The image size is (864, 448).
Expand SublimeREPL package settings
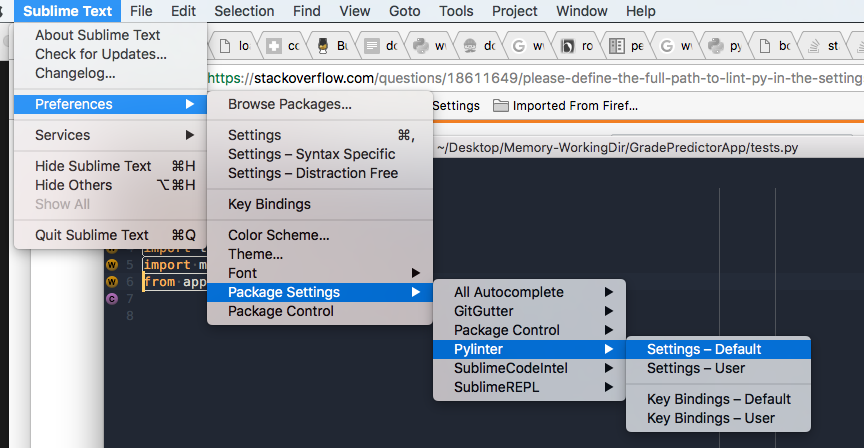pos(529,387)
